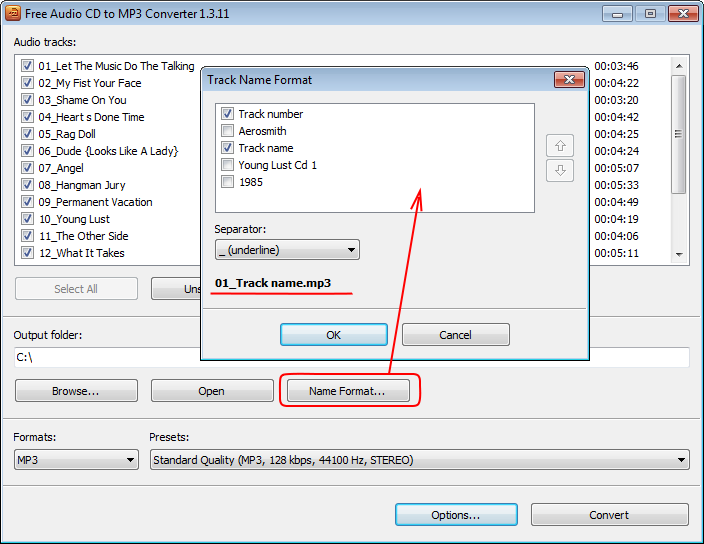Select the 12_What It Takes track row

click(82, 253)
